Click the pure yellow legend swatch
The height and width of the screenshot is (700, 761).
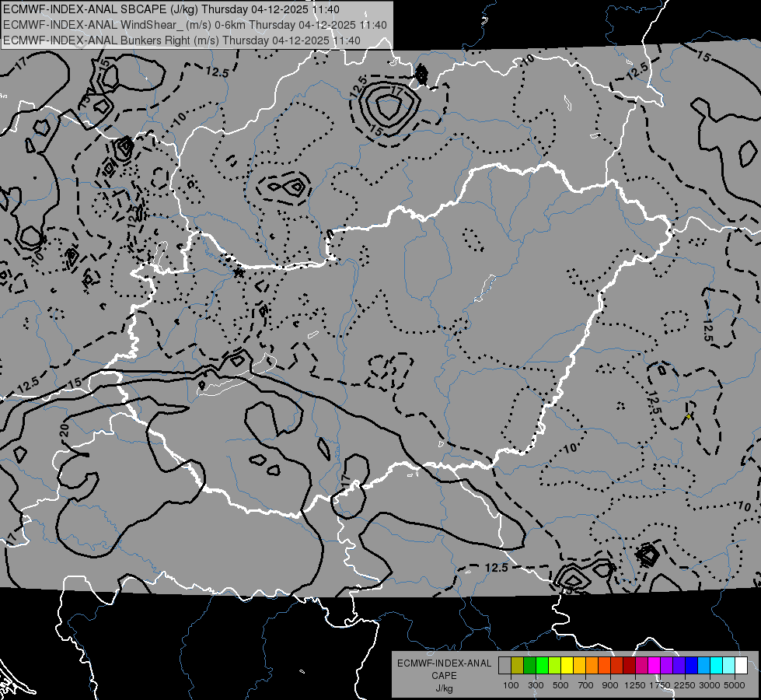[x=567, y=665]
